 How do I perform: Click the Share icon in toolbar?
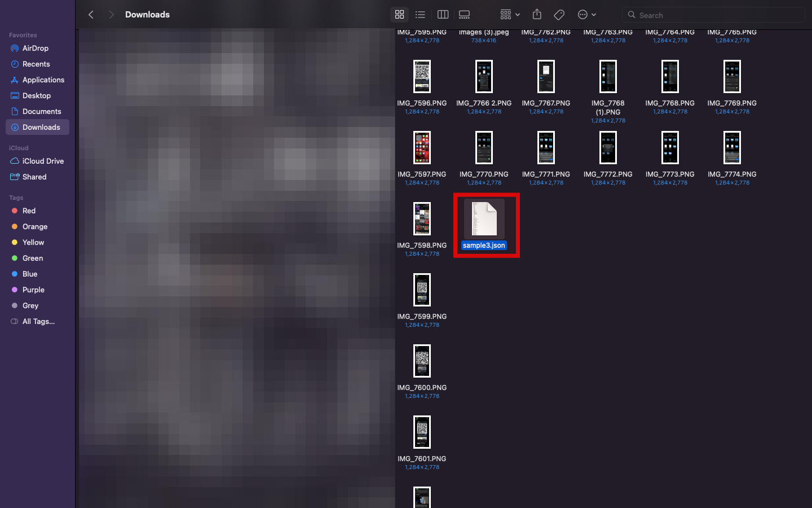[x=537, y=15]
